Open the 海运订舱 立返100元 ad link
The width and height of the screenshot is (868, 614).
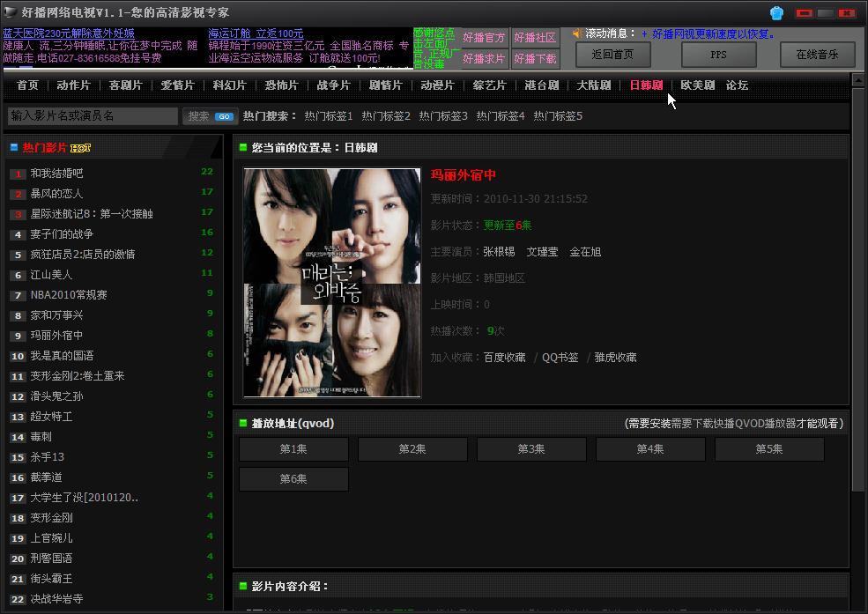tap(256, 33)
